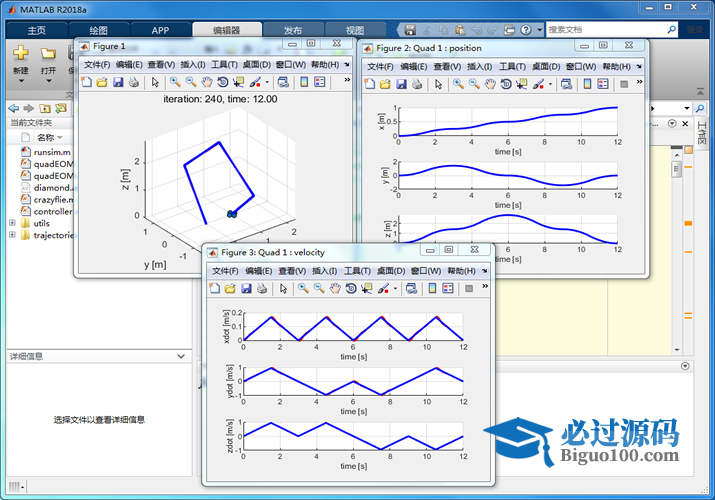Open file icon in Figure 1 toolbar
This screenshot has height=500, width=715.
pos(101,83)
